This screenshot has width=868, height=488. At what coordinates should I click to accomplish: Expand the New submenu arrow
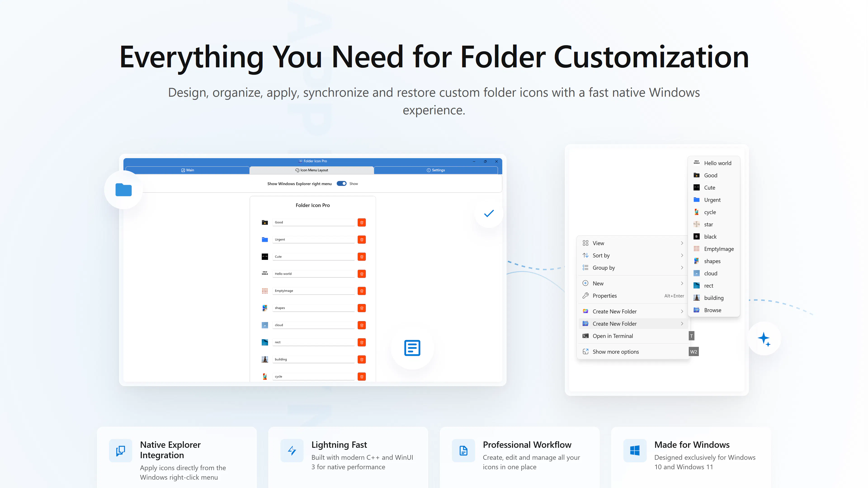682,284
